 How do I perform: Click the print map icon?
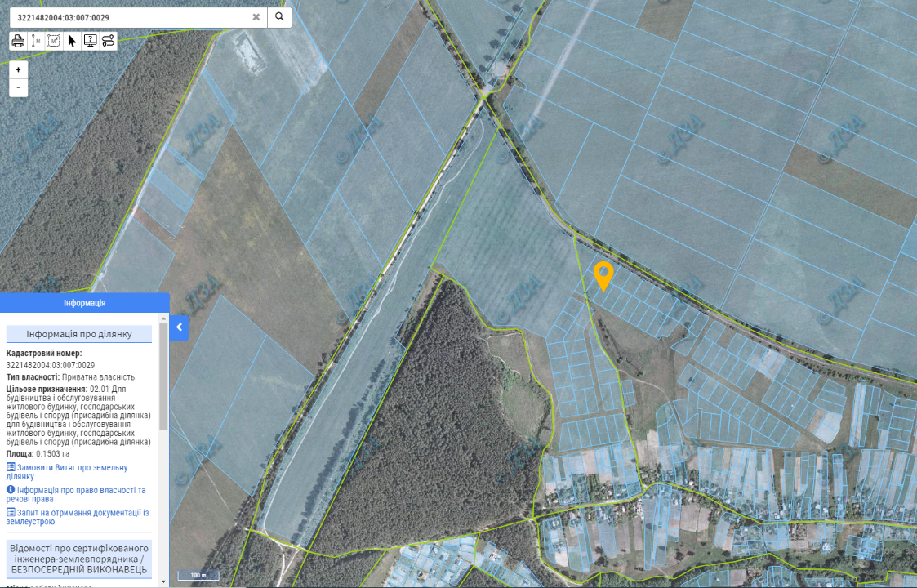[x=19, y=41]
